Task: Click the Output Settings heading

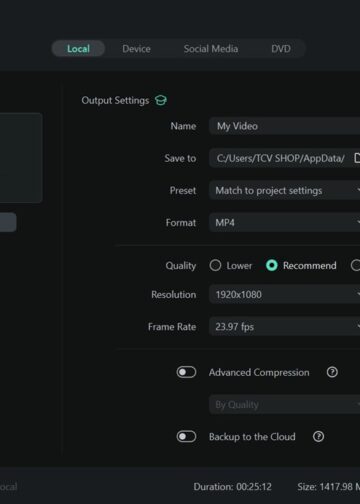Action: (x=115, y=100)
